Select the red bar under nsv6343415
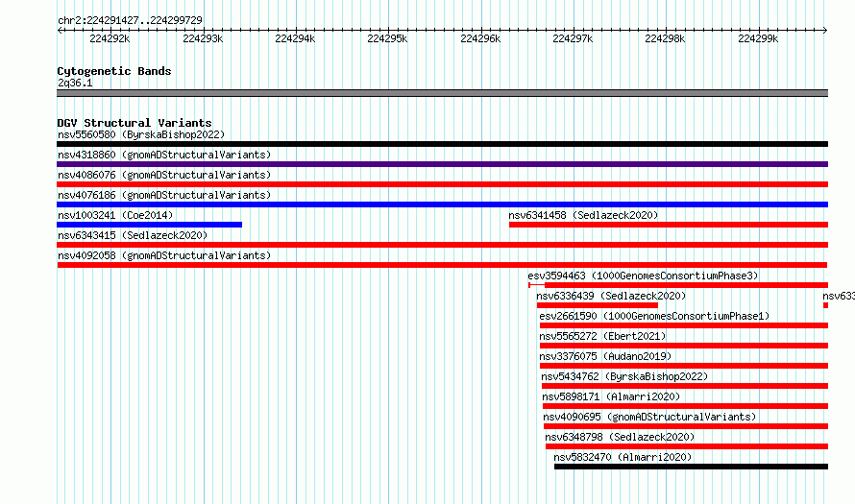Viewport: 855px width, 504px height. (x=442, y=245)
